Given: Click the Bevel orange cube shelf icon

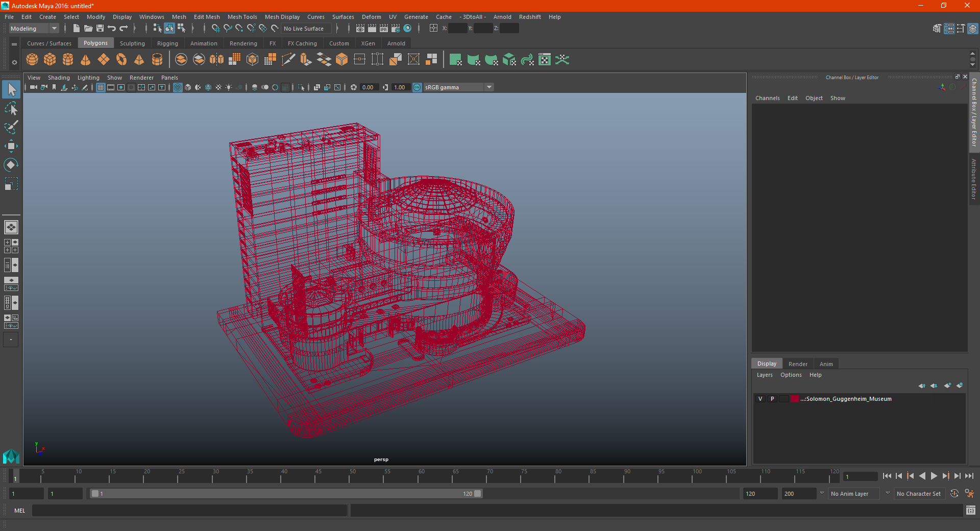Looking at the screenshot, I should (342, 60).
